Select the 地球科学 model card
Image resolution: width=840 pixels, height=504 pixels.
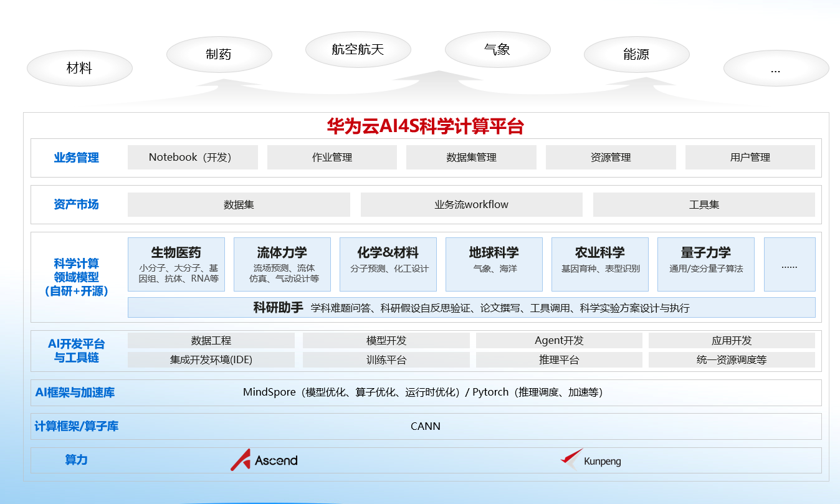(494, 264)
